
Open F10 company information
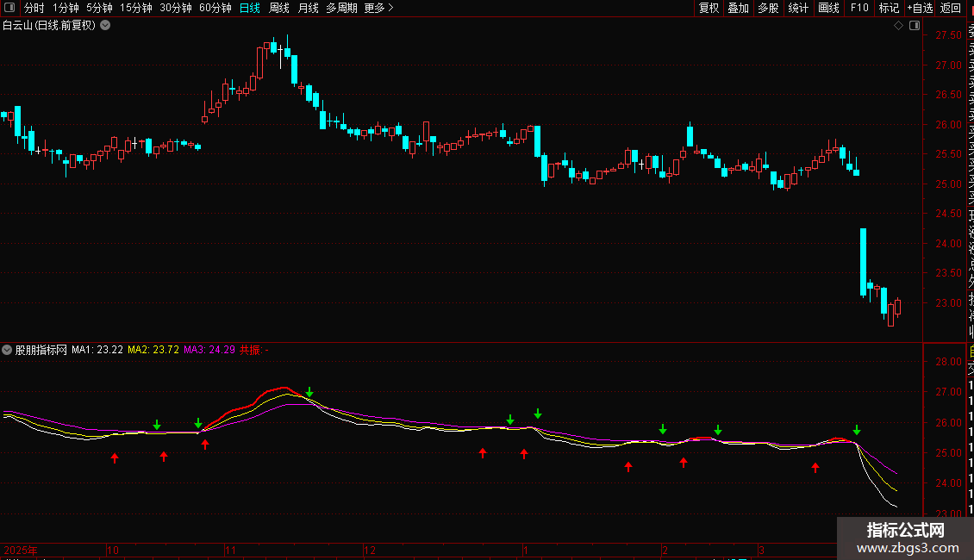(859, 8)
